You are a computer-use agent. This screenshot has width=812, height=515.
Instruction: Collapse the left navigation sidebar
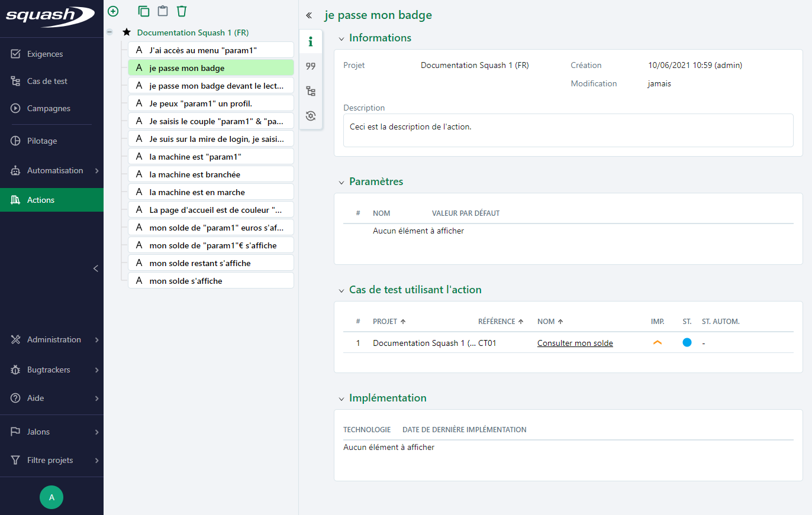click(x=95, y=268)
